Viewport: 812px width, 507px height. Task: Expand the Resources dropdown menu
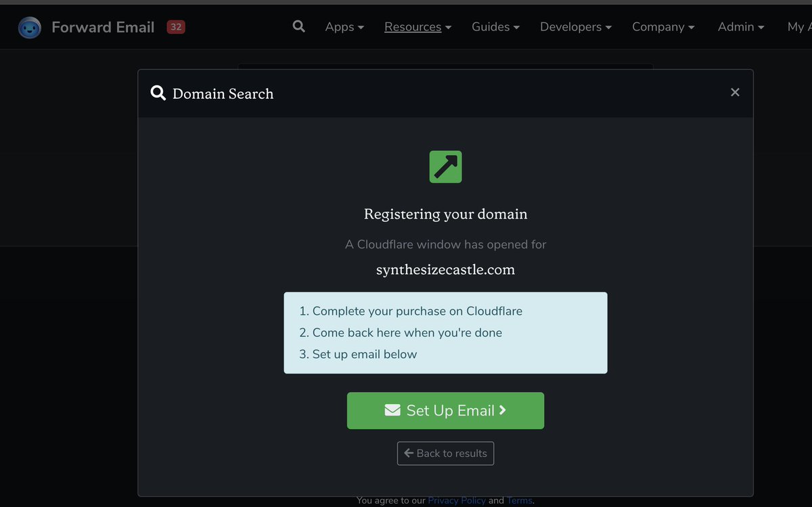[x=418, y=27]
